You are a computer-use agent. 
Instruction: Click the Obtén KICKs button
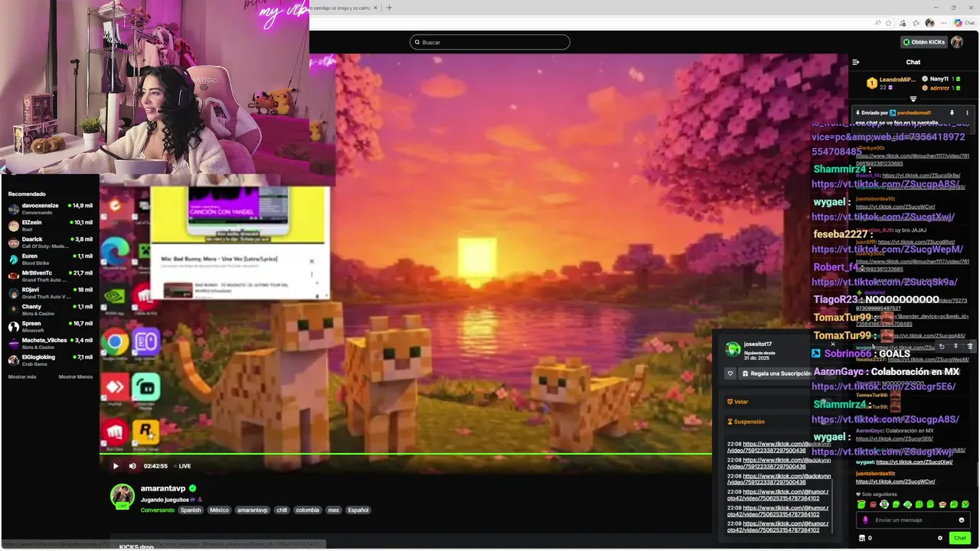point(924,42)
